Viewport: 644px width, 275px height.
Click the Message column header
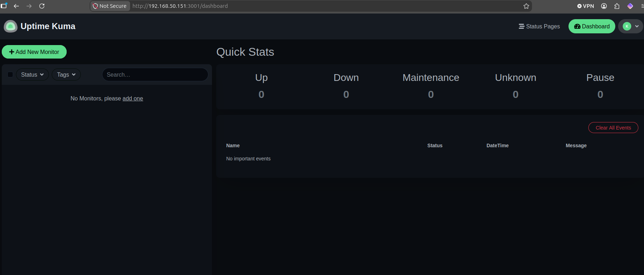[x=576, y=145]
